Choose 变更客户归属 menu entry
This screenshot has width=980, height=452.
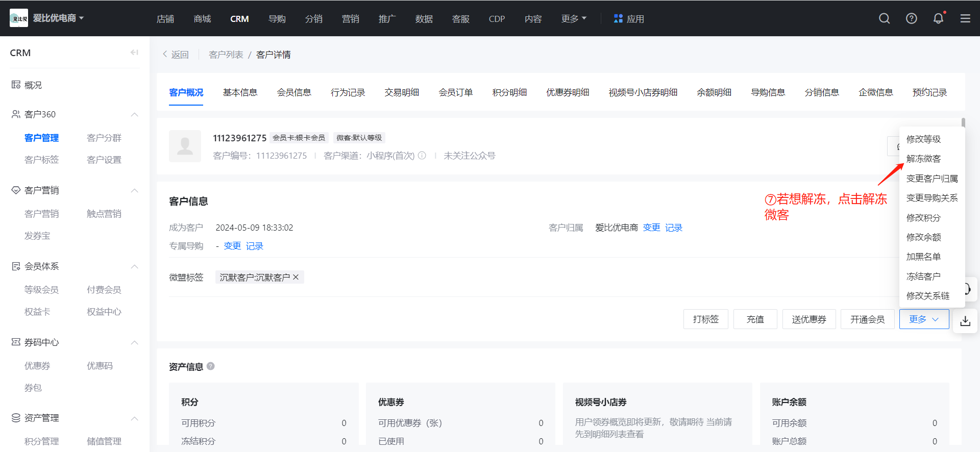pyautogui.click(x=932, y=179)
